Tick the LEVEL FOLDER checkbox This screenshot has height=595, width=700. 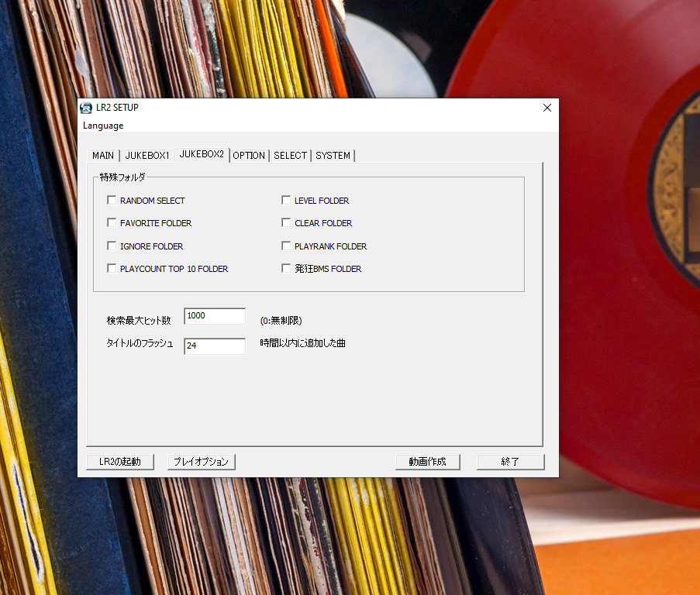(x=286, y=201)
